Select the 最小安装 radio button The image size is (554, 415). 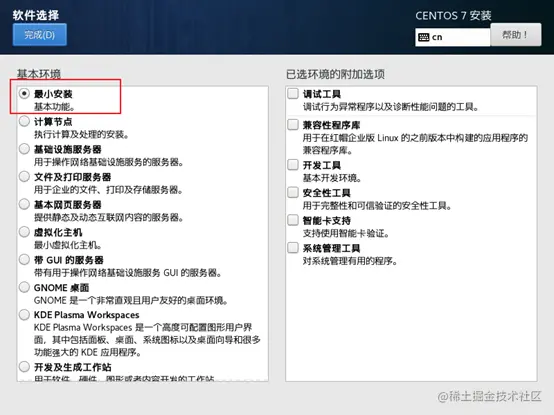[24, 94]
